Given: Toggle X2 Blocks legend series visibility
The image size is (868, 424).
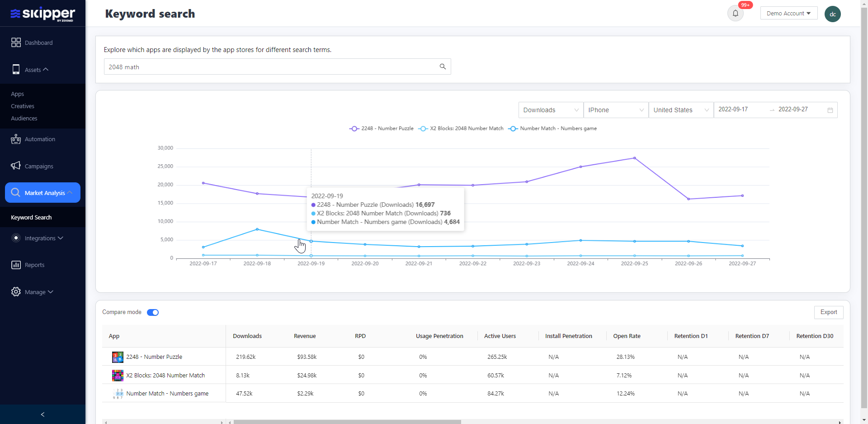Looking at the screenshot, I should [461, 129].
